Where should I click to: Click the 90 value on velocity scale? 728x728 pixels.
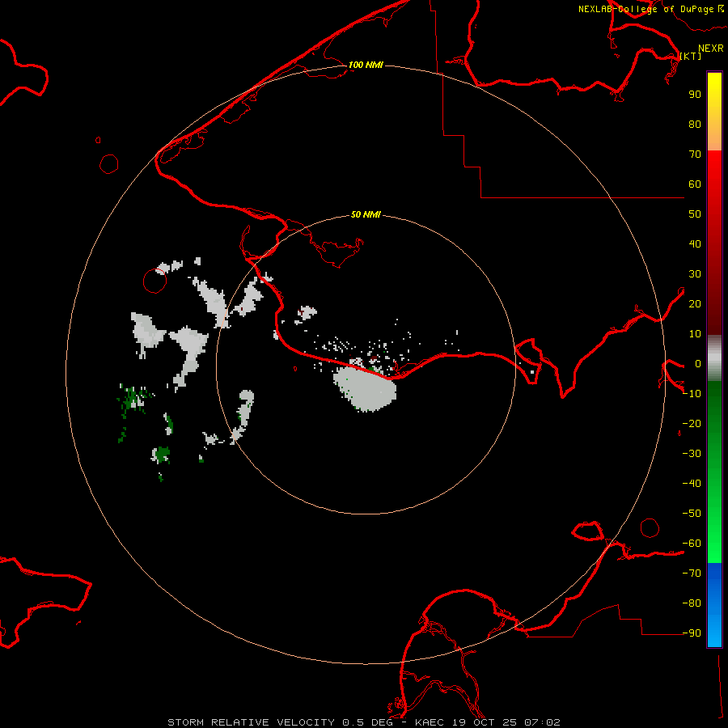click(x=695, y=95)
